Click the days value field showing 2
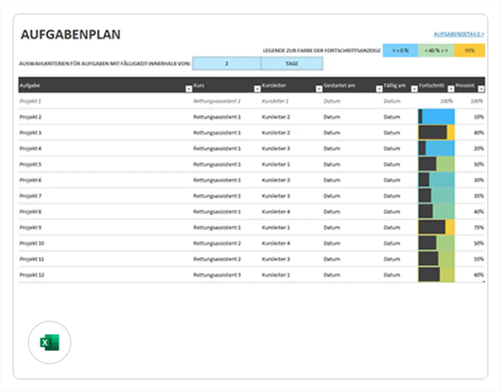Screen dimensions: 500x392 227,63
